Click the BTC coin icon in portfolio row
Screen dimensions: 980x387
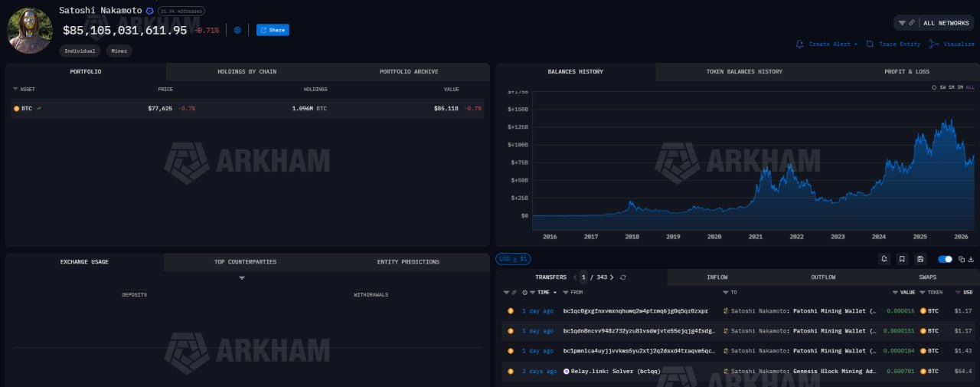pyautogui.click(x=17, y=108)
